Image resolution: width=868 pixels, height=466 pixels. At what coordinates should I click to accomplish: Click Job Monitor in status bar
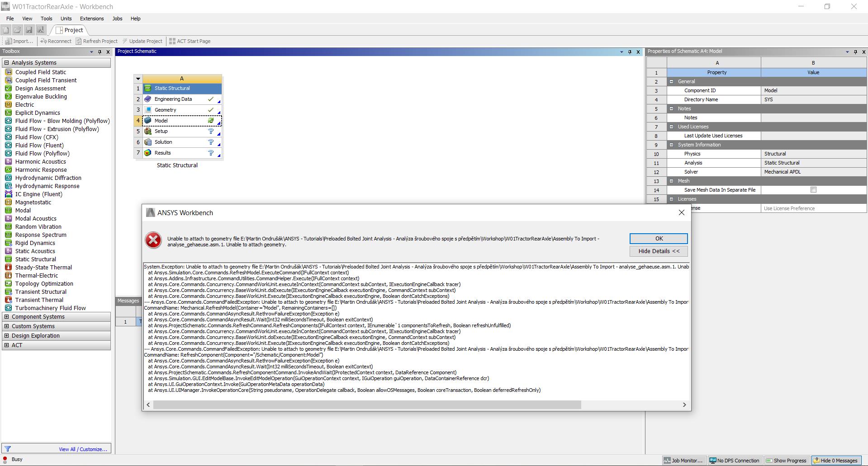[x=683, y=461]
